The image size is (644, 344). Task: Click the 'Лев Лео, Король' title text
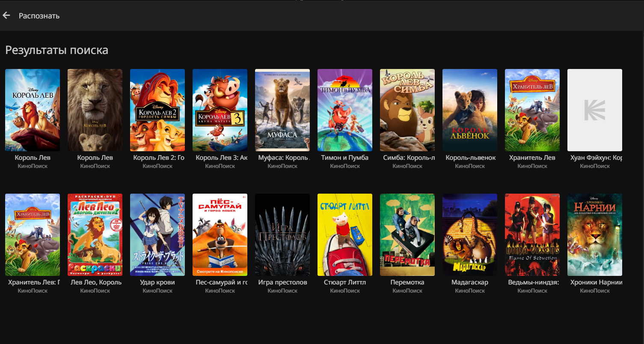point(95,282)
